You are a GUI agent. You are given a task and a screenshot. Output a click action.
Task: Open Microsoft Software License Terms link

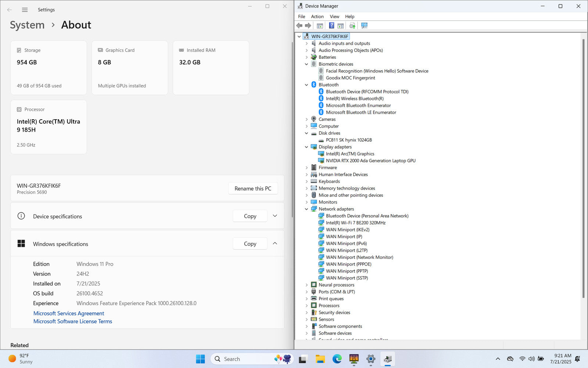pyautogui.click(x=73, y=322)
